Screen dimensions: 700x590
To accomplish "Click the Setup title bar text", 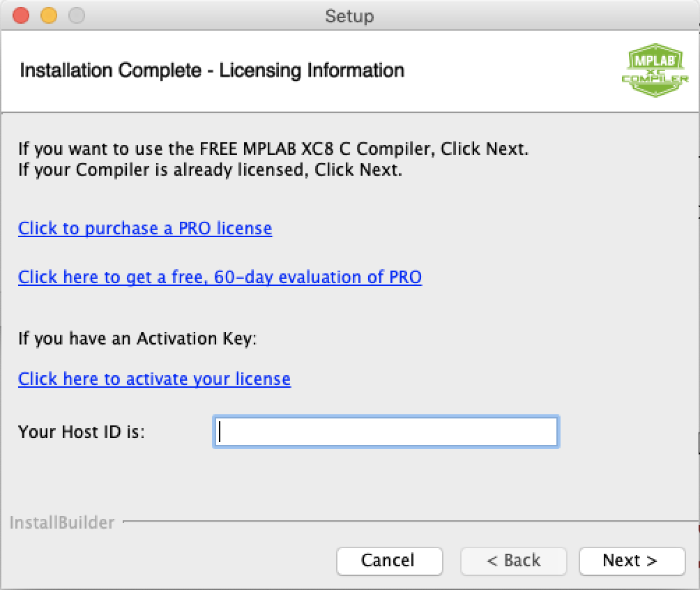I will point(349,15).
